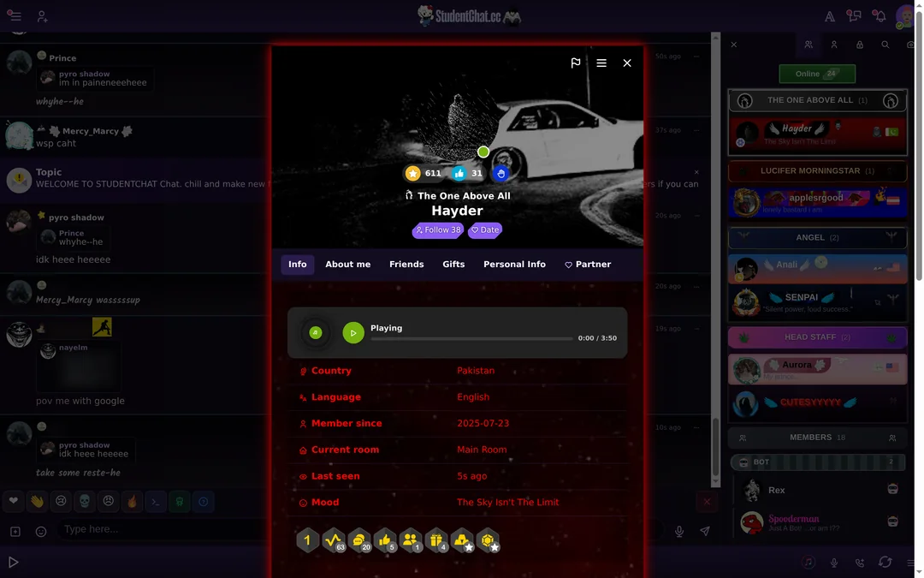
Task: Select the heart reaction emoji
Action: 14,501
